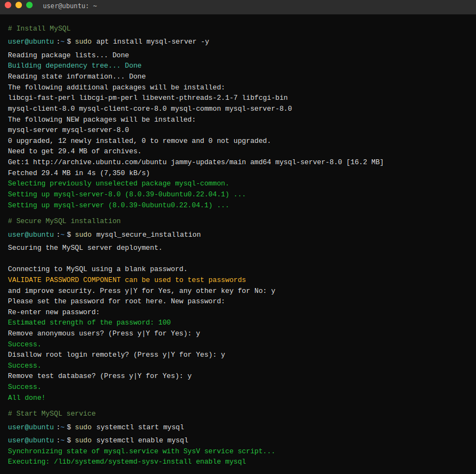Click the '# Install MySQL' comment line
This screenshot has height=474, width=476.
pos(39,28)
